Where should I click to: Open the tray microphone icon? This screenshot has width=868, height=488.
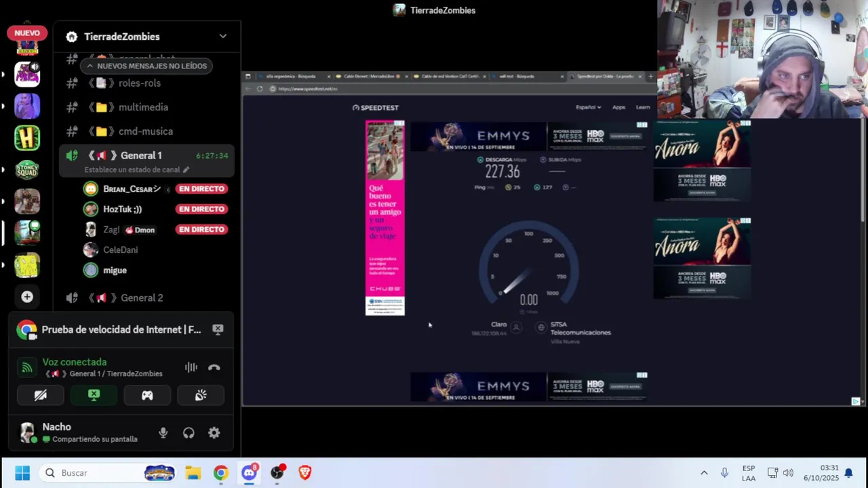(725, 472)
